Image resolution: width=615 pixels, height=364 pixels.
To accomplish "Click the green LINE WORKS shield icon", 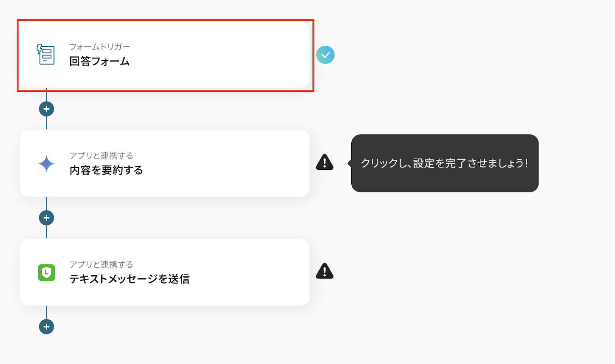I will click(47, 273).
